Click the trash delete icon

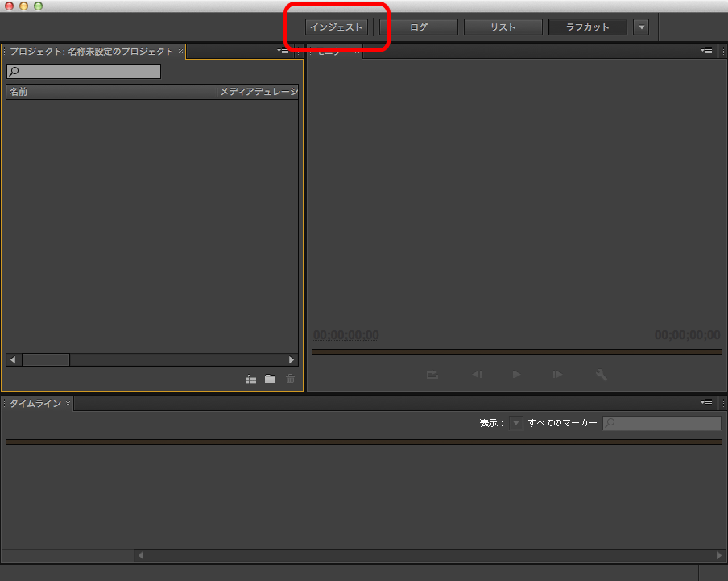point(290,379)
